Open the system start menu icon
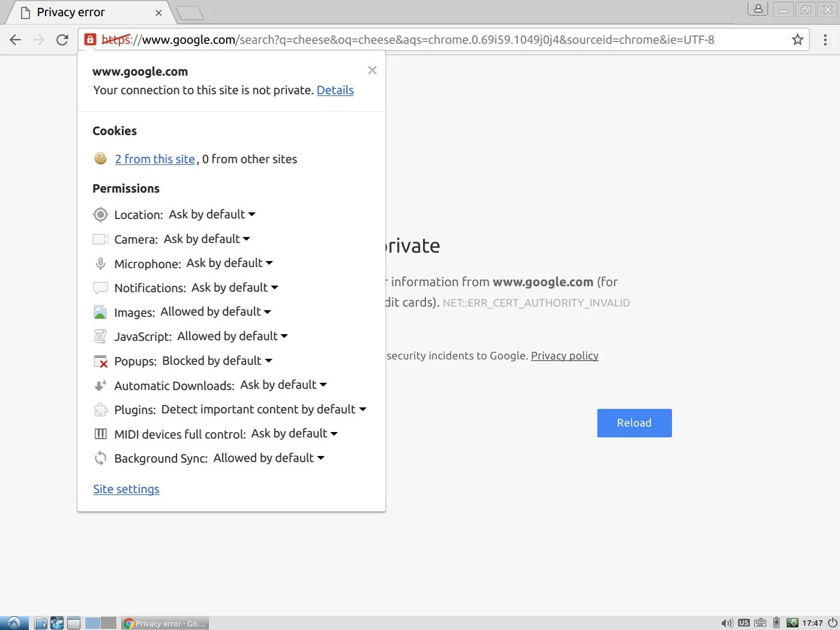 14,623
